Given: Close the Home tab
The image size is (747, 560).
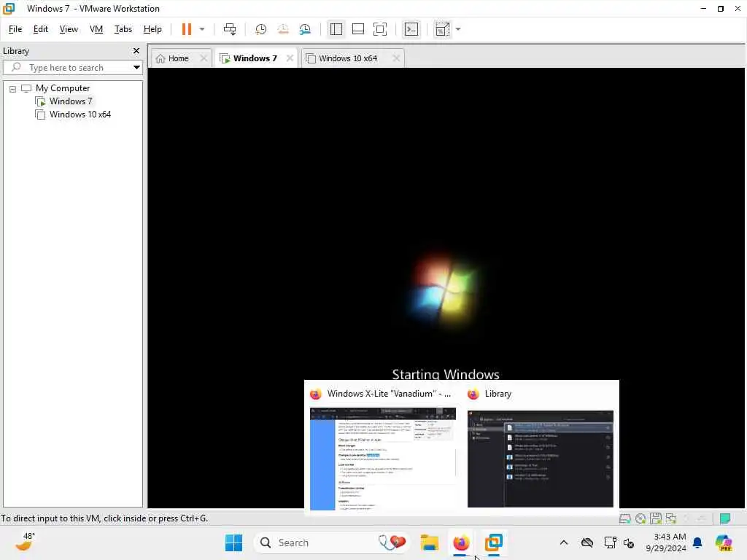Looking at the screenshot, I should click(x=204, y=58).
